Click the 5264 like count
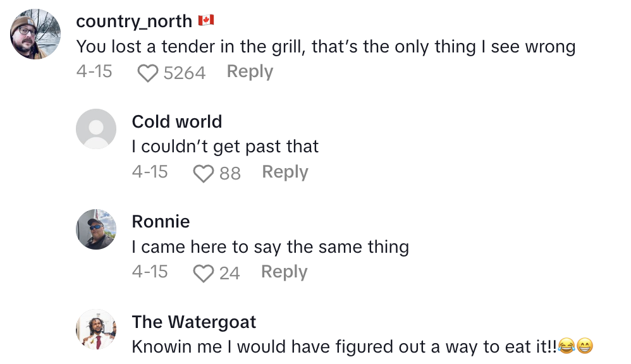 click(184, 73)
